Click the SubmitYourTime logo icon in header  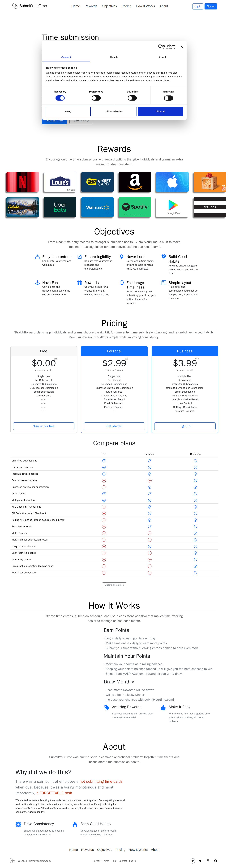pyautogui.click(x=14, y=6)
